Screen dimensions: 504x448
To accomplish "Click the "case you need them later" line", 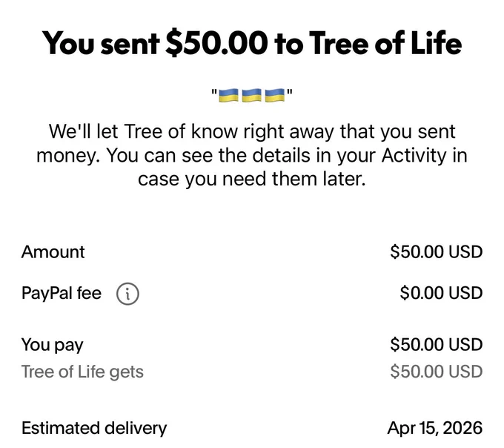I will click(252, 179).
